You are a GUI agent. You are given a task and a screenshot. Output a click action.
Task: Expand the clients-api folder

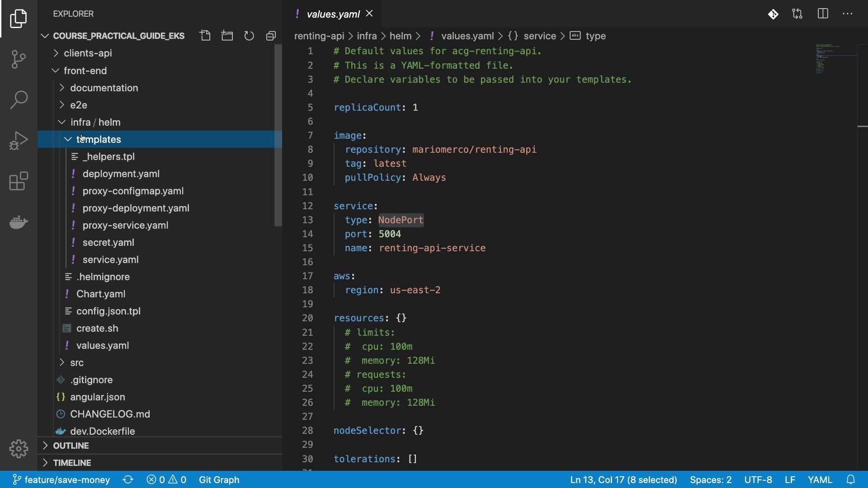pyautogui.click(x=88, y=53)
